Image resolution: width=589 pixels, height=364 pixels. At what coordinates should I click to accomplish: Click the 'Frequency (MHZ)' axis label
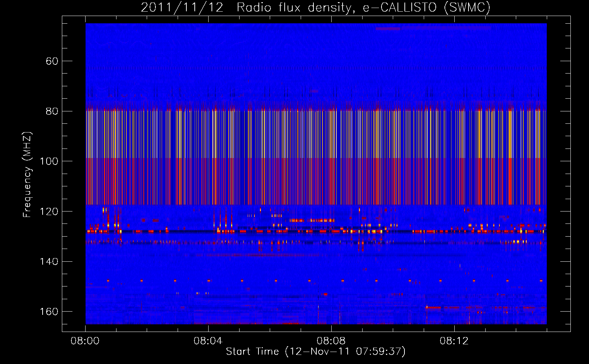(x=27, y=175)
